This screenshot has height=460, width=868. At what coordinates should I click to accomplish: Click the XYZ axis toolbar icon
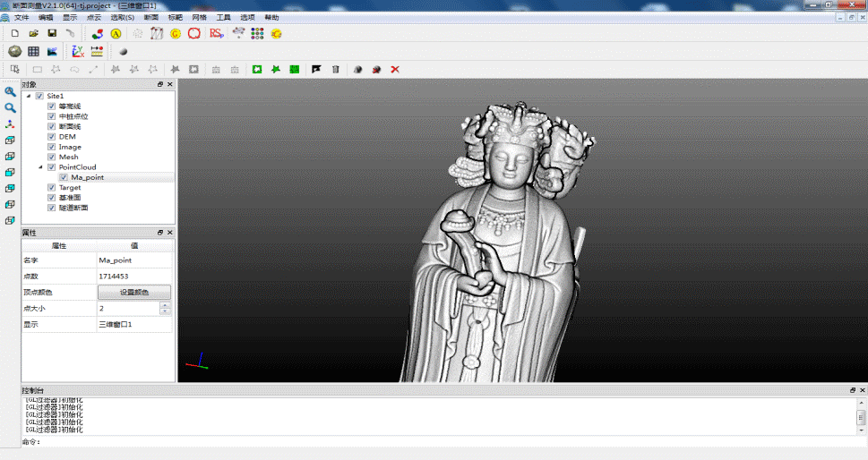coord(78,51)
